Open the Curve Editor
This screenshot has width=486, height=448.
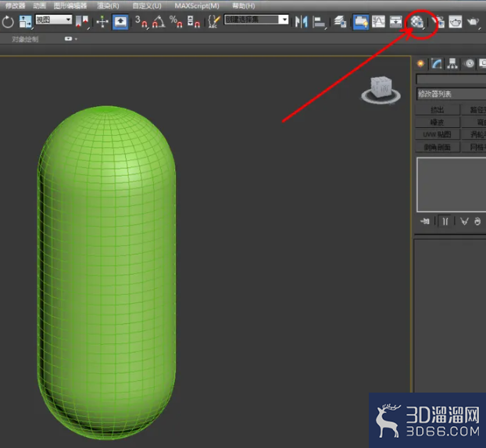point(378,22)
